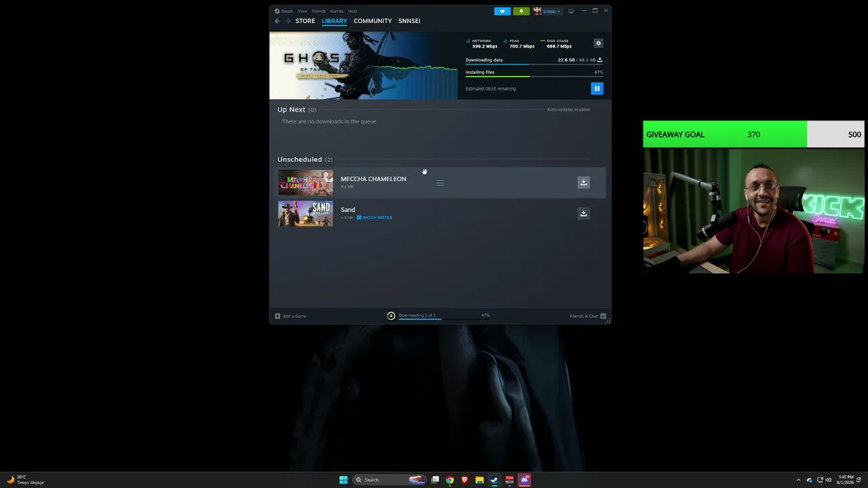Open the Help menu

353,11
